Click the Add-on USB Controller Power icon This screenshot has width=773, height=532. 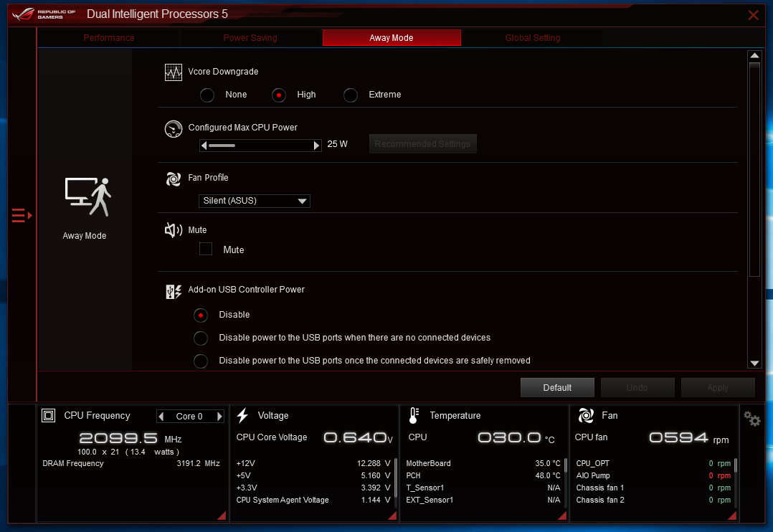pos(173,291)
